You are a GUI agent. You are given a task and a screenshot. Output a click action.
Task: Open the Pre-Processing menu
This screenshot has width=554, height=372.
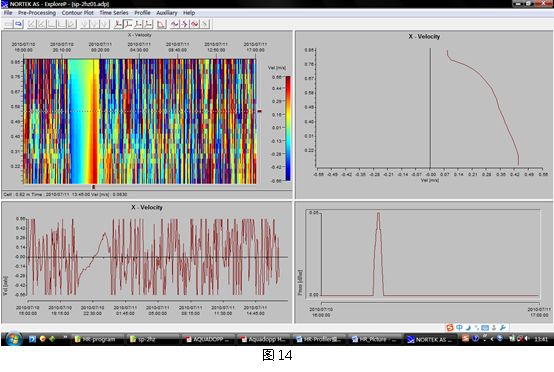[37, 13]
